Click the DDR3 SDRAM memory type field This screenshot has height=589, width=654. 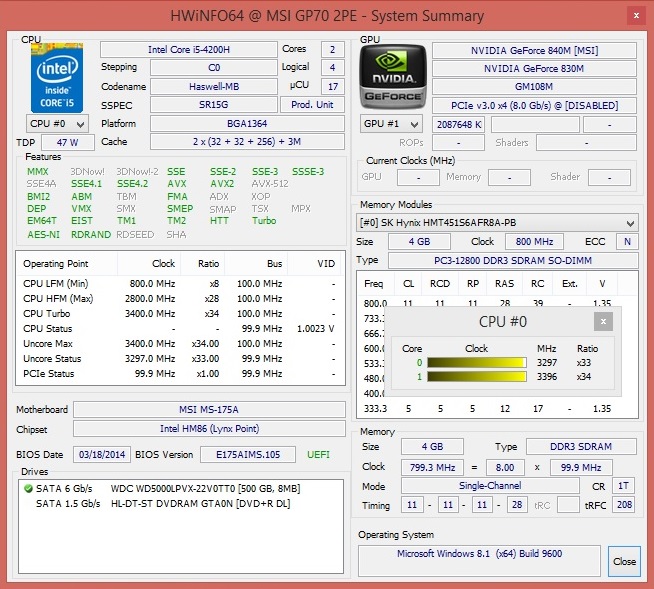(581, 446)
